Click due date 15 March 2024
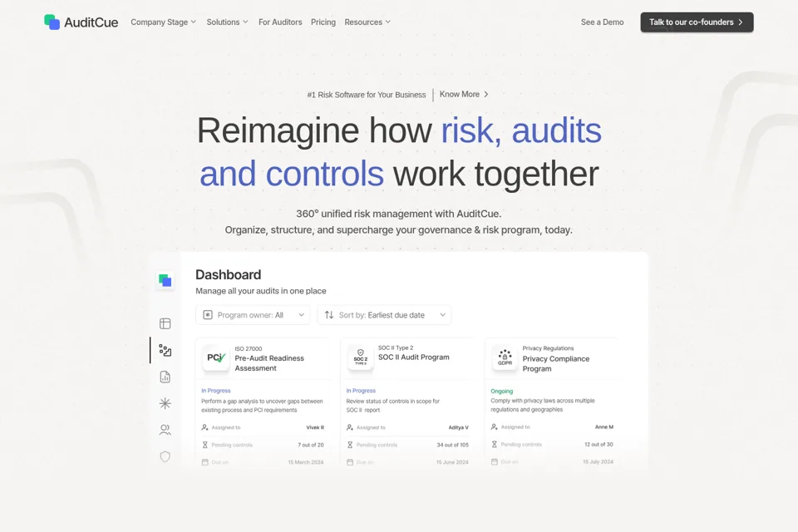This screenshot has width=798, height=532. [x=306, y=461]
